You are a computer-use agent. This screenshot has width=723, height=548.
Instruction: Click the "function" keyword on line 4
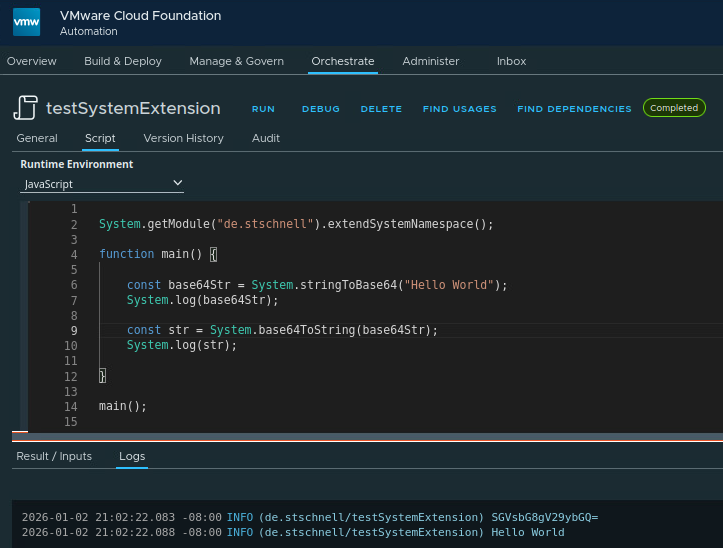[127, 254]
